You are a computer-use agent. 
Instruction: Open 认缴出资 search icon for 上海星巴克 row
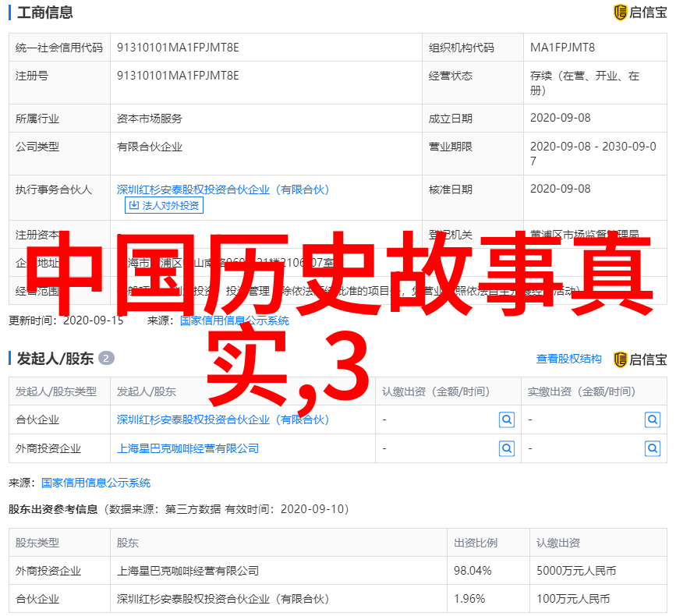point(507,448)
